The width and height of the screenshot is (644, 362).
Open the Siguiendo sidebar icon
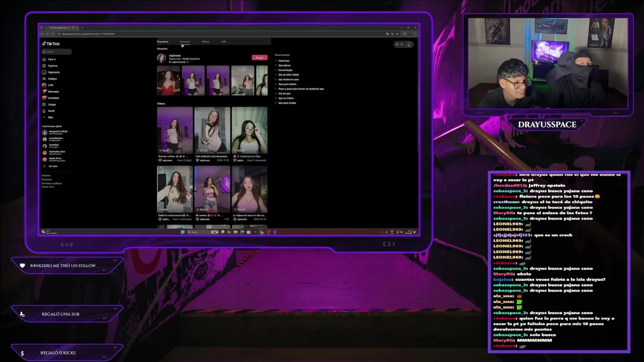[44, 72]
